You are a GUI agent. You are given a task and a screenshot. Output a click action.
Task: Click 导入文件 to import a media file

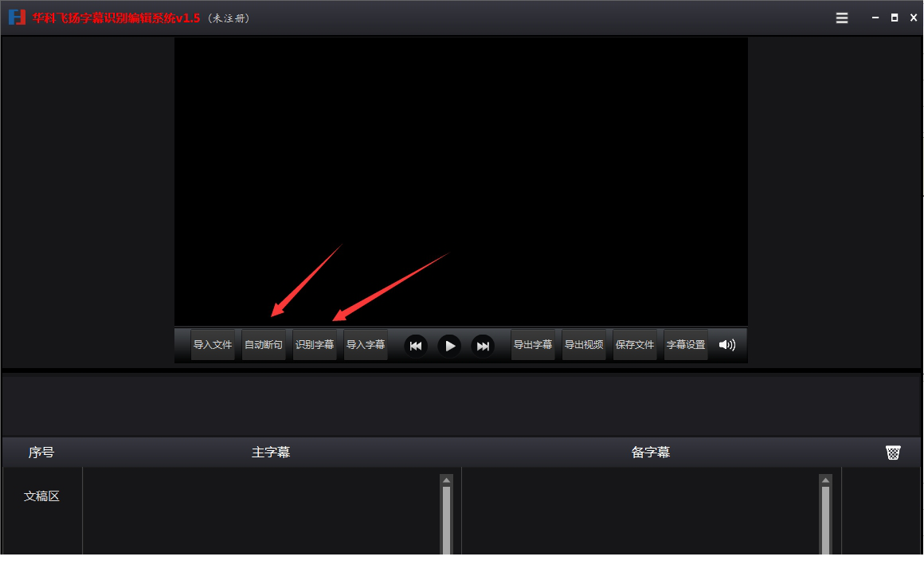click(x=213, y=344)
